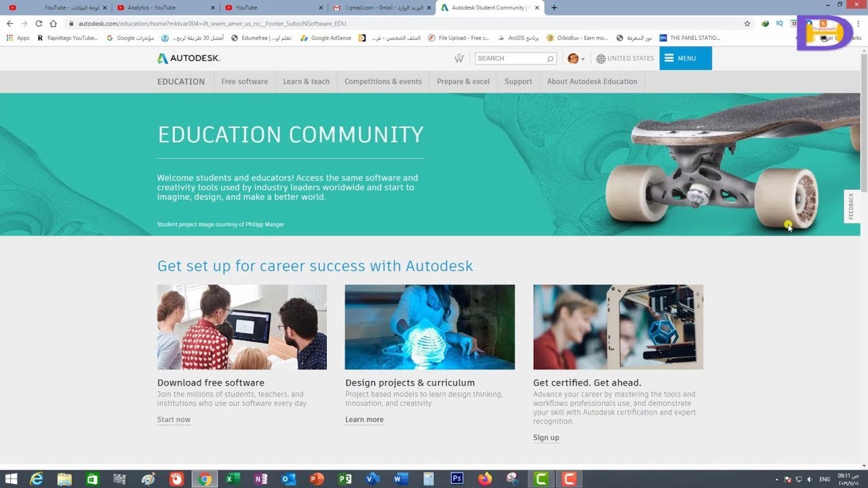Click the Design projects & curriculum image
Viewport: 868px width, 488px height.
click(430, 327)
